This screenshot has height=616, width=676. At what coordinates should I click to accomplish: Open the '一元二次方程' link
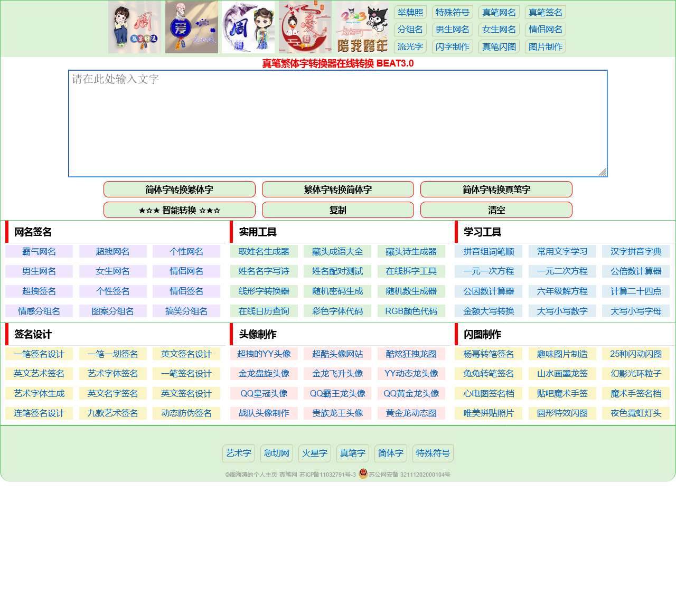pos(562,271)
